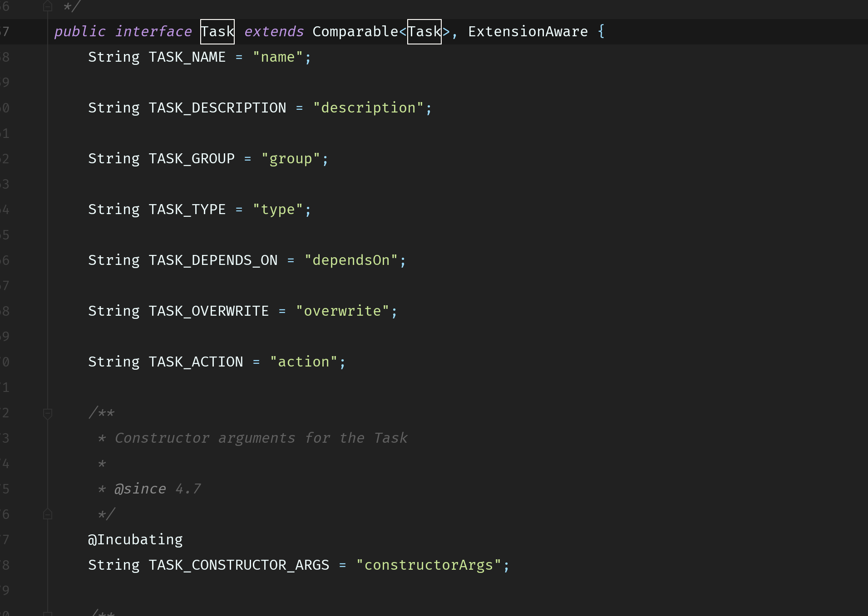Screen dimensions: 868x616
Task: Click the Comparable type reference
Action: click(x=355, y=32)
